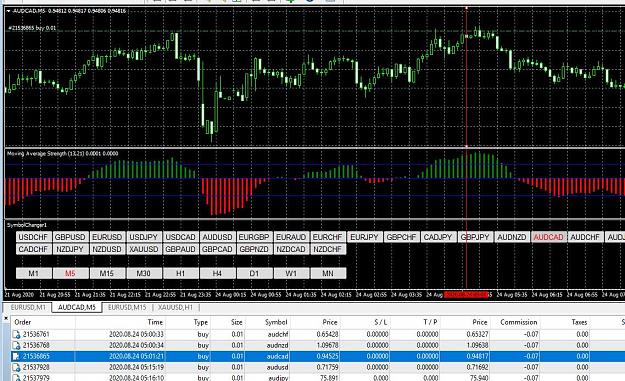Select the AUDCAD,M5 chart tab
The width and height of the screenshot is (625, 381).
click(x=77, y=307)
